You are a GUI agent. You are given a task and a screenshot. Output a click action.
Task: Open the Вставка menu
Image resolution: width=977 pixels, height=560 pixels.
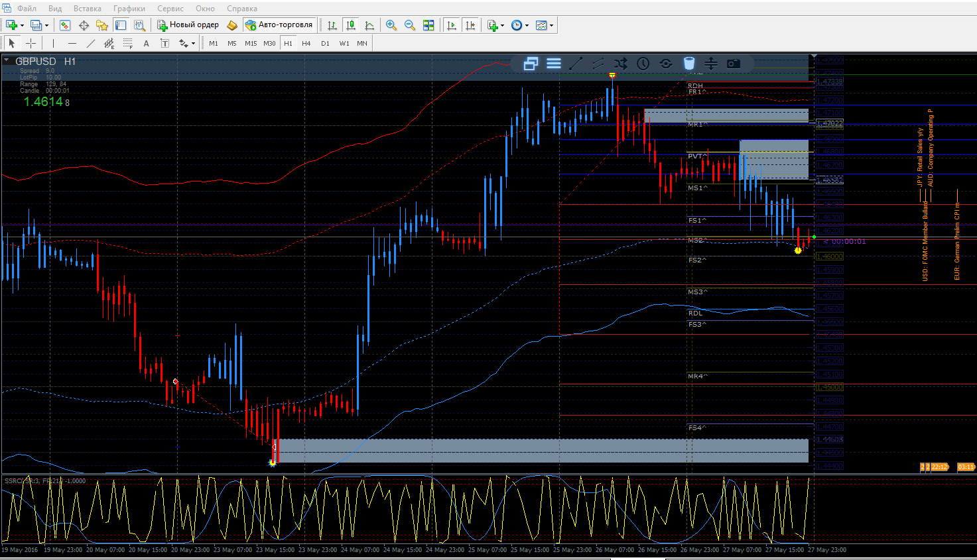tap(88, 9)
